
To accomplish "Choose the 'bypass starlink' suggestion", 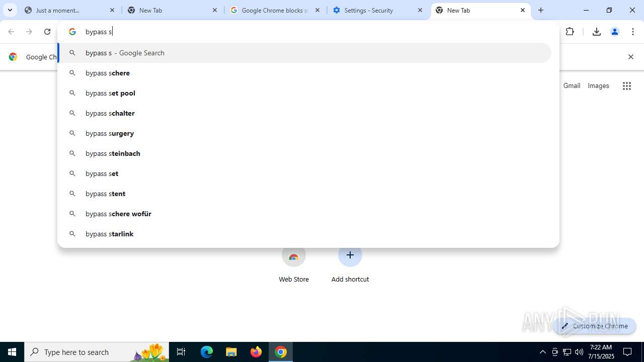I will click(304, 234).
